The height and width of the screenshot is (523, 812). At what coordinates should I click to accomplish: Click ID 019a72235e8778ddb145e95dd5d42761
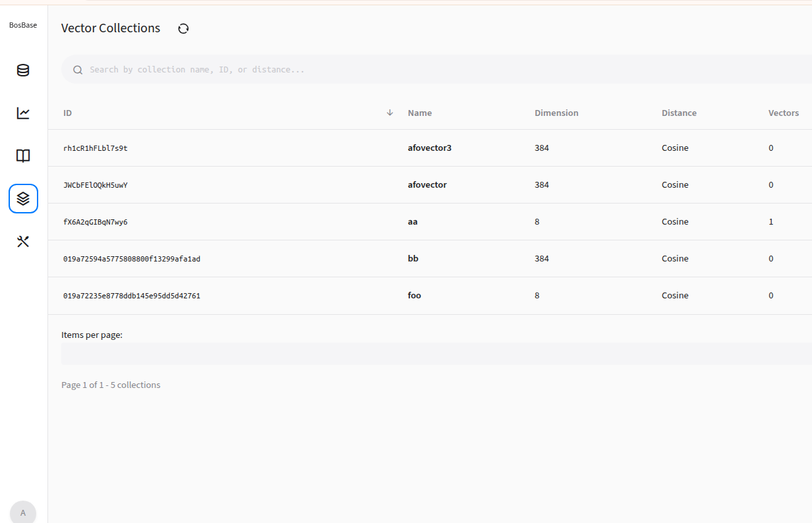pyautogui.click(x=132, y=296)
